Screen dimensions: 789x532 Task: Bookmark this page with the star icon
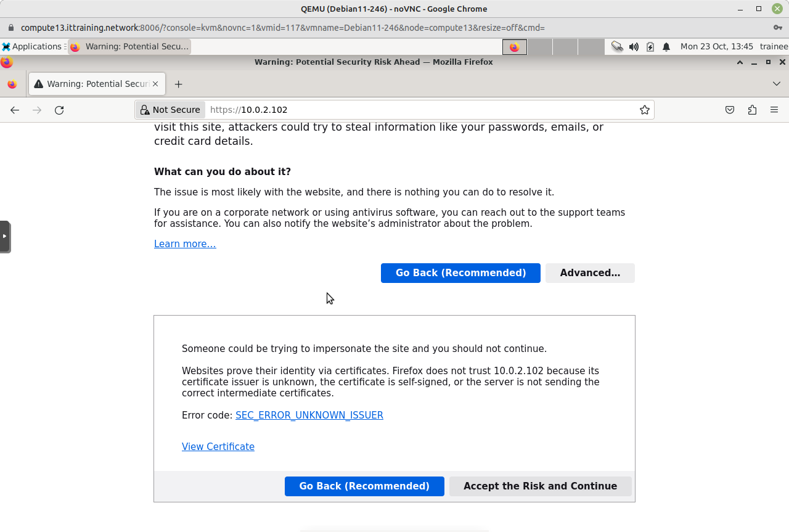(x=645, y=110)
